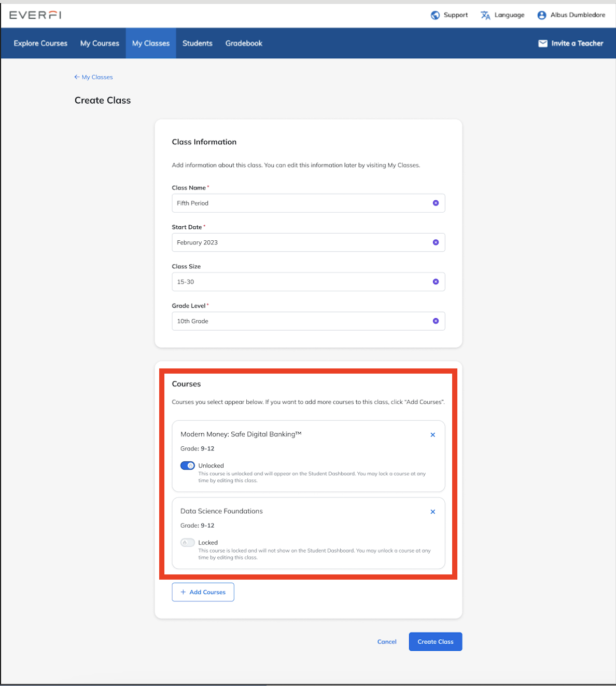Open the Class Size dropdown
This screenshot has height=686, width=616.
[309, 282]
